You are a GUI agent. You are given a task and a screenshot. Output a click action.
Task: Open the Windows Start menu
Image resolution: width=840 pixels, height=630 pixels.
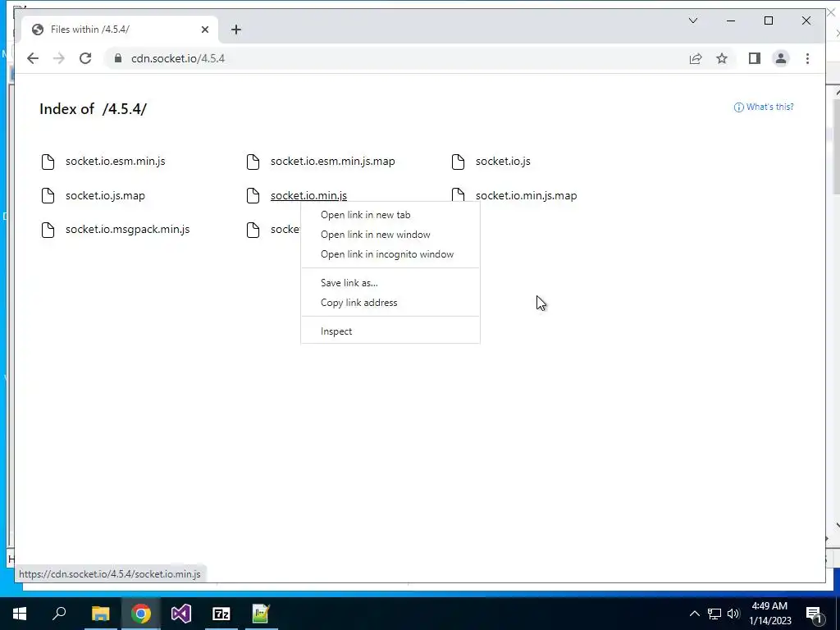point(20,614)
